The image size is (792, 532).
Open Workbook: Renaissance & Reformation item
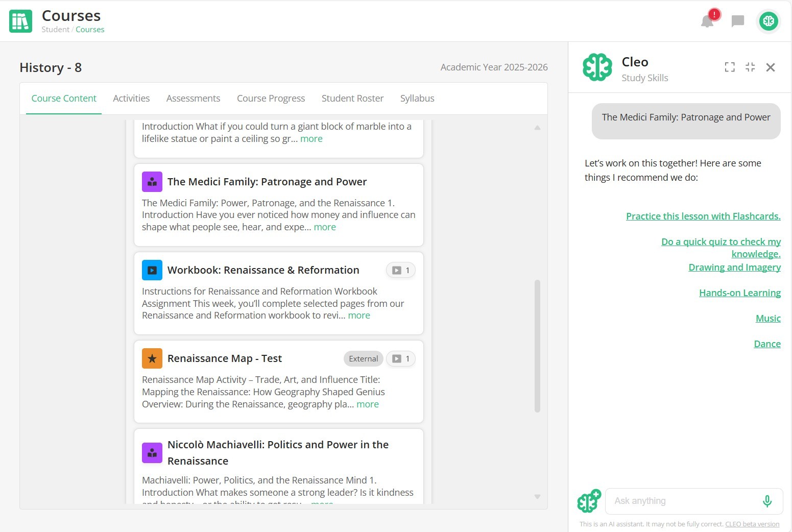click(263, 270)
